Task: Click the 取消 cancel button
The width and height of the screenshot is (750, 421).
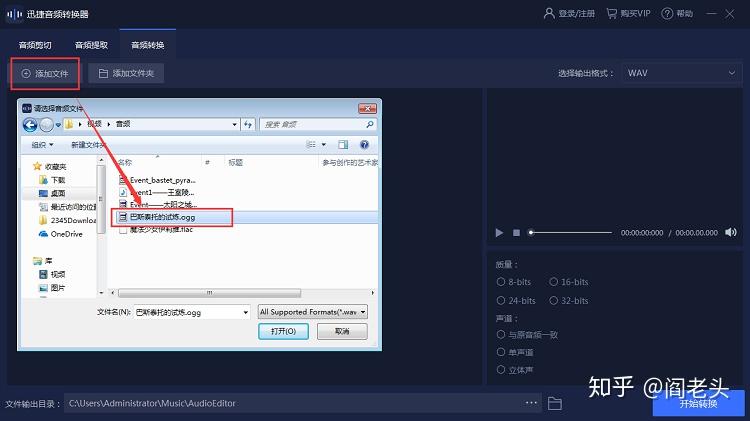Action: [x=342, y=331]
